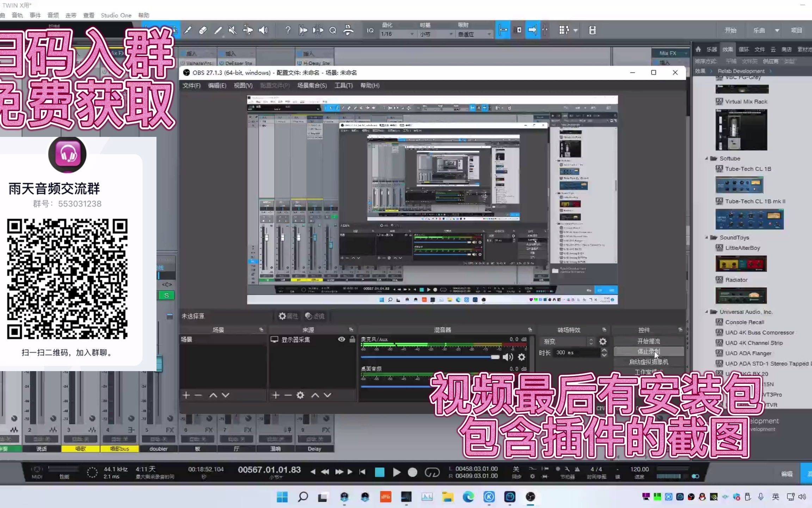Image resolution: width=812 pixels, height=508 pixels.
Task: Open the filmstrip video player icon
Action: (592, 30)
